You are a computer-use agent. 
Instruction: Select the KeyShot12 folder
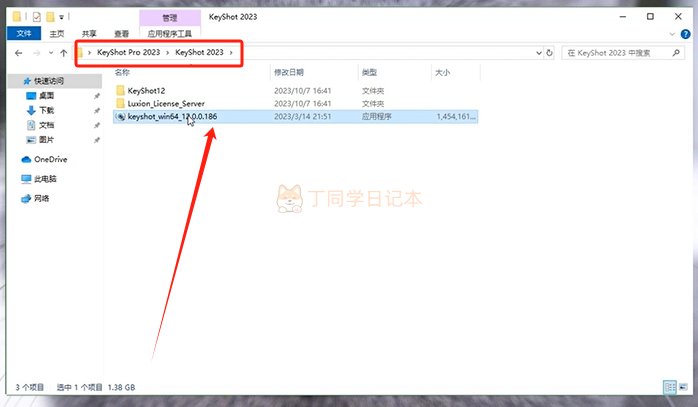point(146,90)
